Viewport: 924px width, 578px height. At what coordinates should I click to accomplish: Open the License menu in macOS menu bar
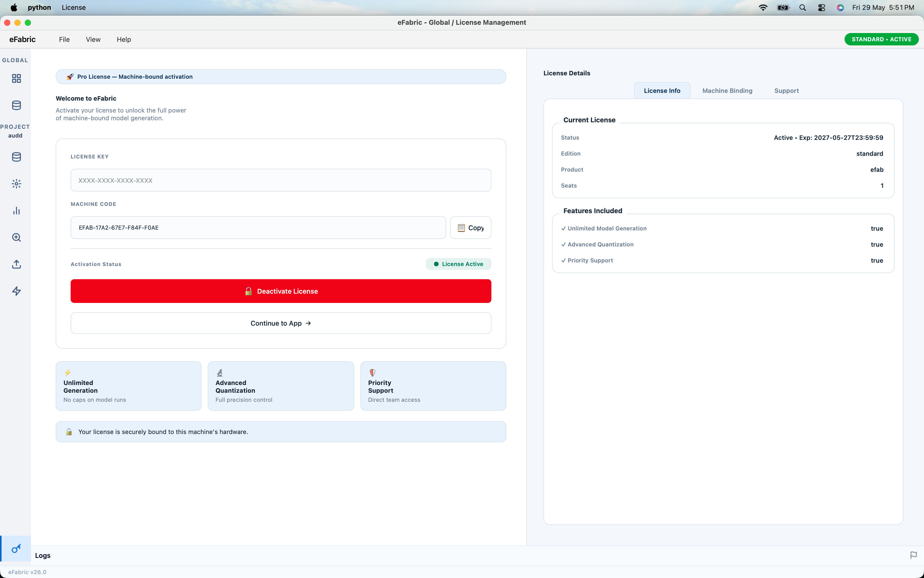(x=74, y=8)
